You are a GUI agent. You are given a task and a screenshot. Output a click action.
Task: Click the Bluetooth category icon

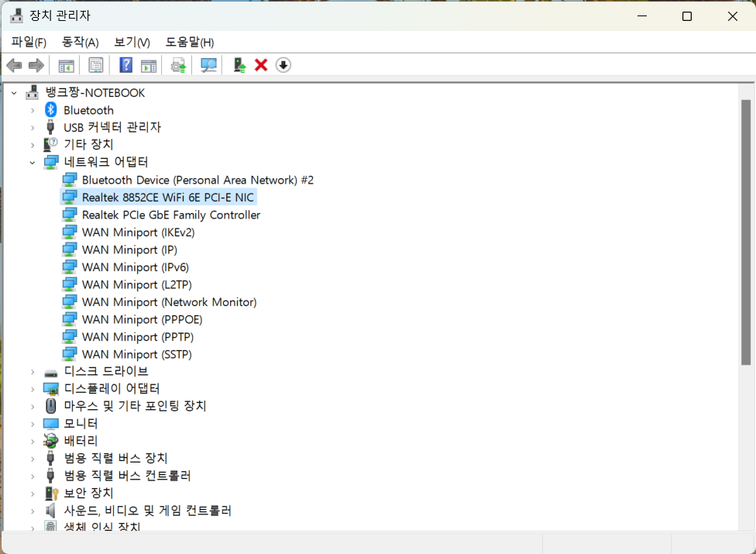point(50,110)
